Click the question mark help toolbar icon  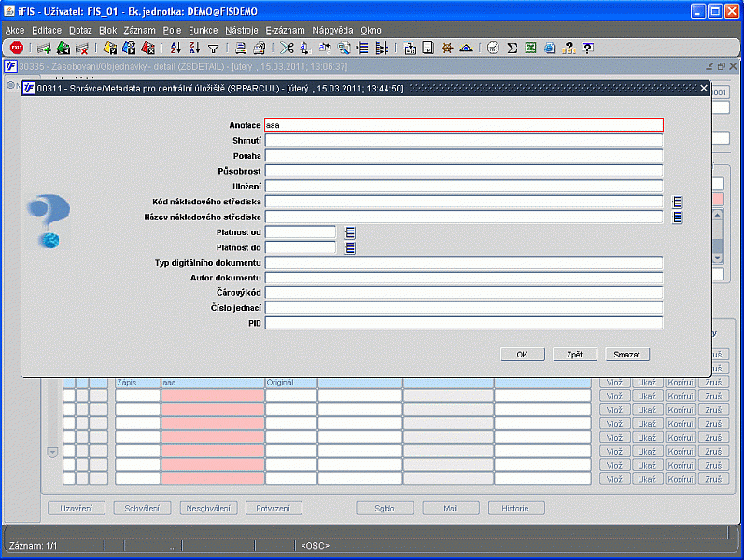(569, 48)
